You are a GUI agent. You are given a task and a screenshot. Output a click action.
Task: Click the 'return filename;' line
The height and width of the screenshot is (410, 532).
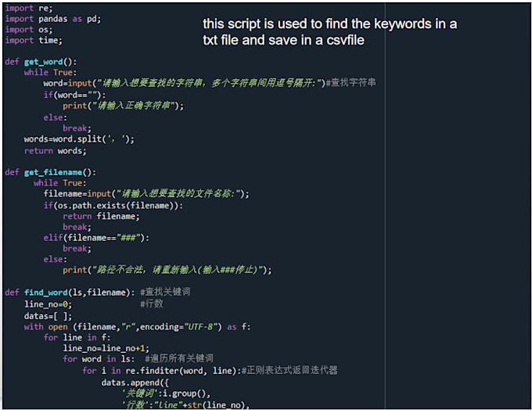click(101, 217)
